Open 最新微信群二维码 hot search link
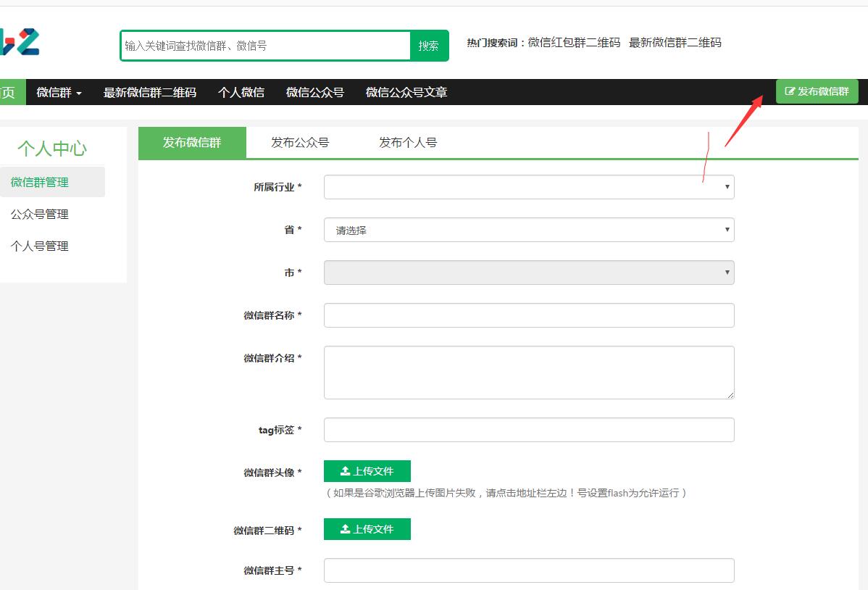The height and width of the screenshot is (590, 868). [x=675, y=43]
